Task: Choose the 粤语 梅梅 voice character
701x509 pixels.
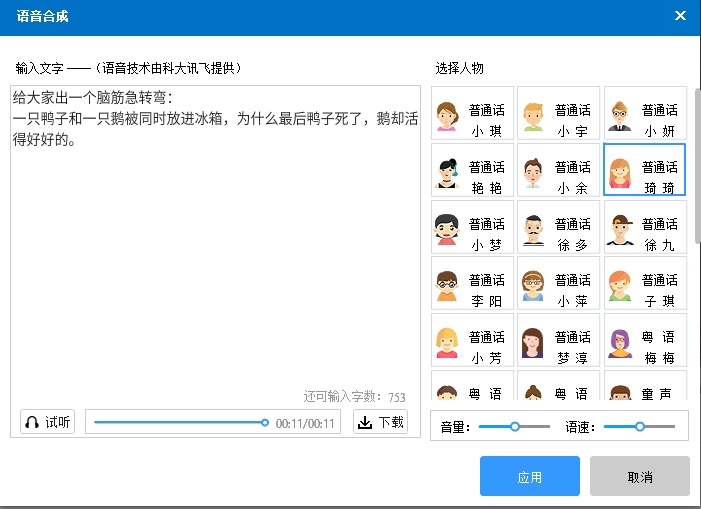Action: (x=645, y=340)
